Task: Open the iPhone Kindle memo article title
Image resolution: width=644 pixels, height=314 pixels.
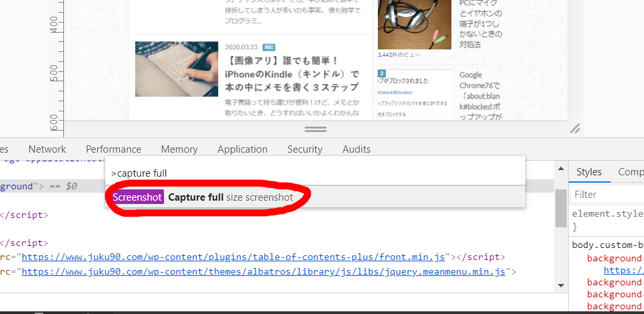Action: (292, 74)
